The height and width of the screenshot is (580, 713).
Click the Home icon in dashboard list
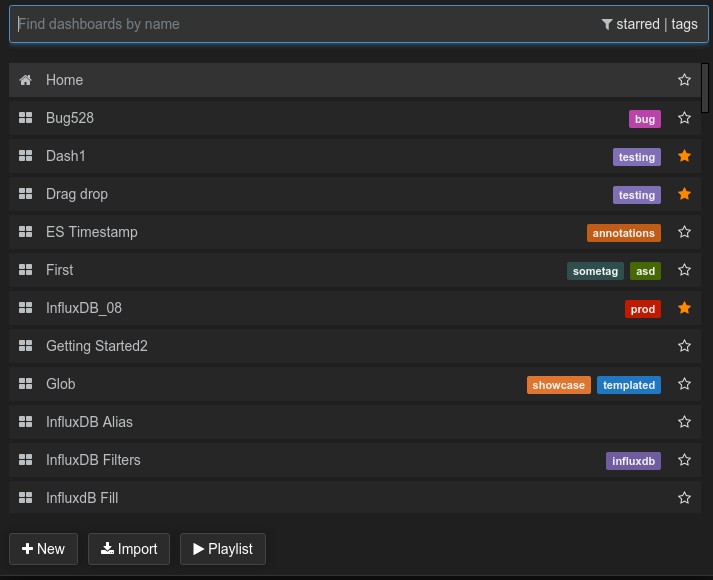(x=26, y=80)
